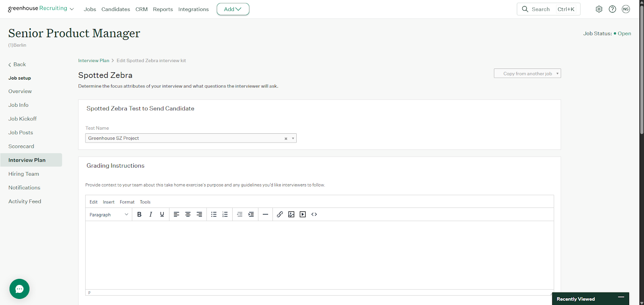Go to Candidates in top navigation
Image resolution: width=644 pixels, height=305 pixels.
[116, 9]
